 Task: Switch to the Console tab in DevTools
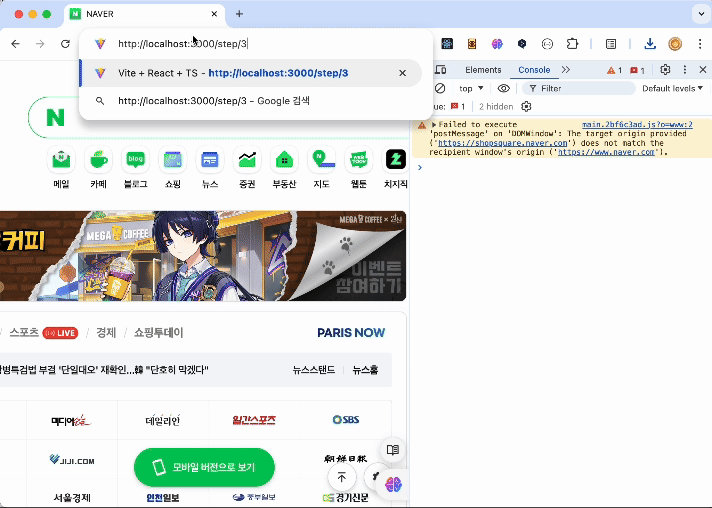click(534, 70)
